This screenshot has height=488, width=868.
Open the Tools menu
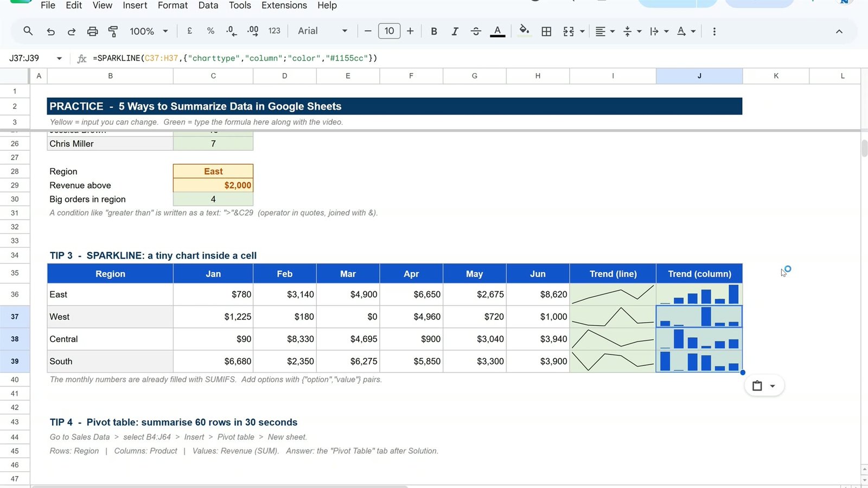pyautogui.click(x=240, y=5)
